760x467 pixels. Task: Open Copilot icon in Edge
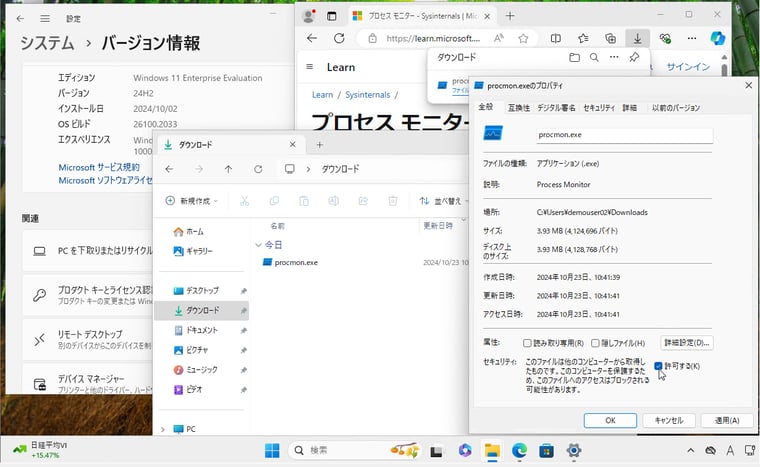click(718, 38)
